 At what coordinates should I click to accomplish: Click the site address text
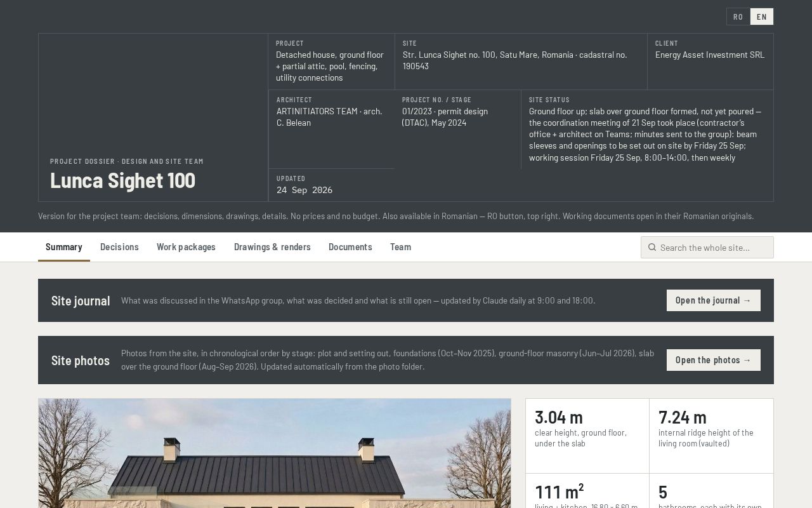(515, 60)
